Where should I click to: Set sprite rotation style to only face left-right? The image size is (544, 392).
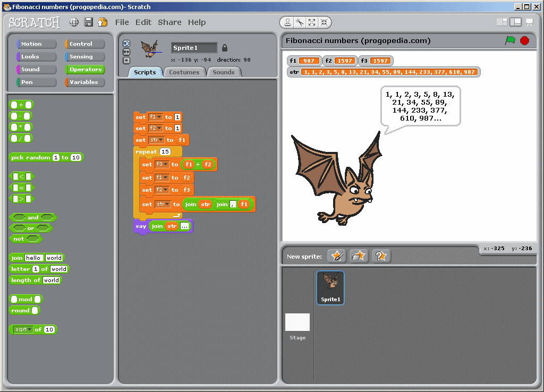pos(126,51)
